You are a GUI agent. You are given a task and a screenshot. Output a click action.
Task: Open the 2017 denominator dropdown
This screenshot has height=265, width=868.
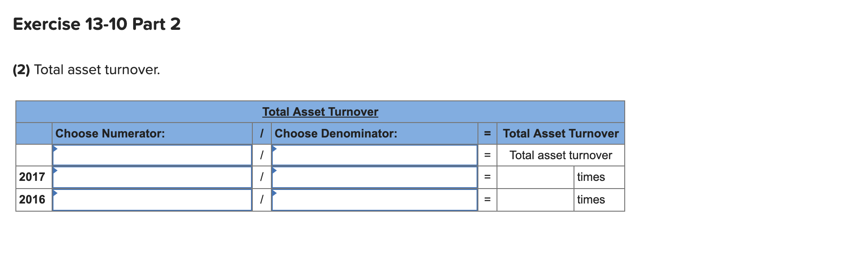(374, 177)
